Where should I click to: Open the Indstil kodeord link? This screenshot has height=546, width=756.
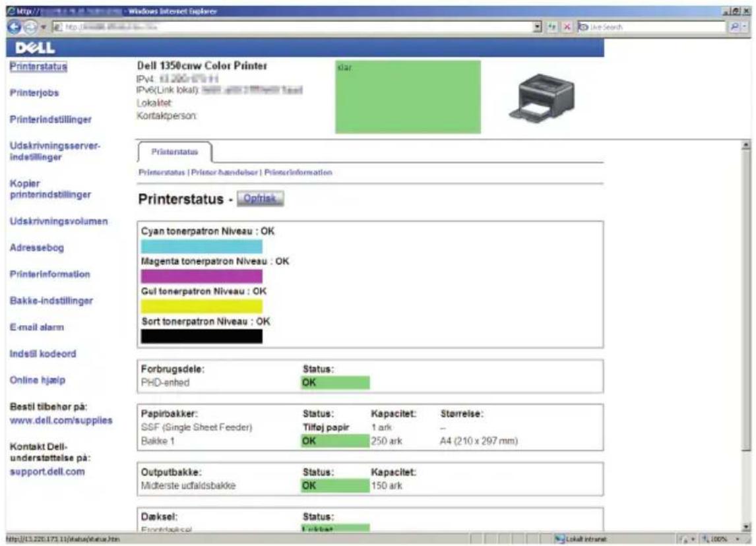pyautogui.click(x=43, y=353)
